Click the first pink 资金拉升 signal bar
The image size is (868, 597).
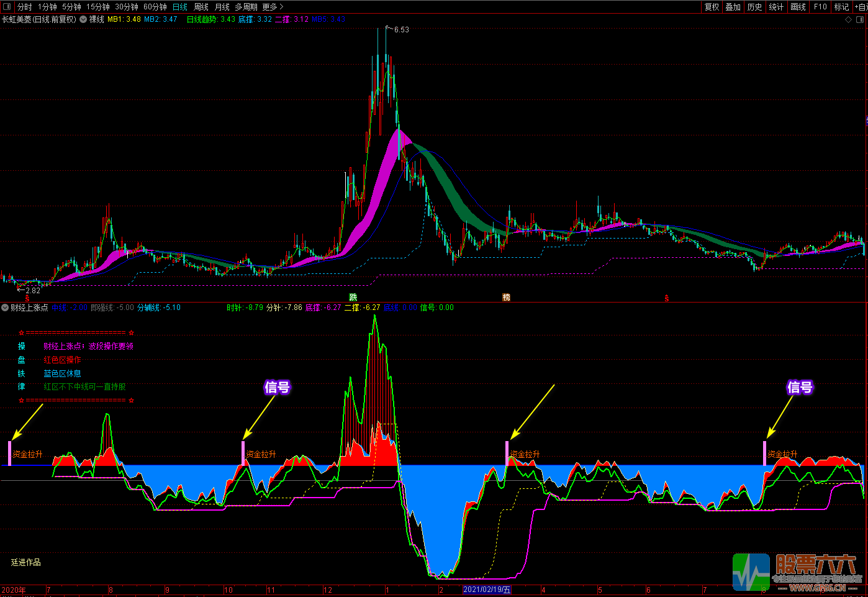pos(10,453)
